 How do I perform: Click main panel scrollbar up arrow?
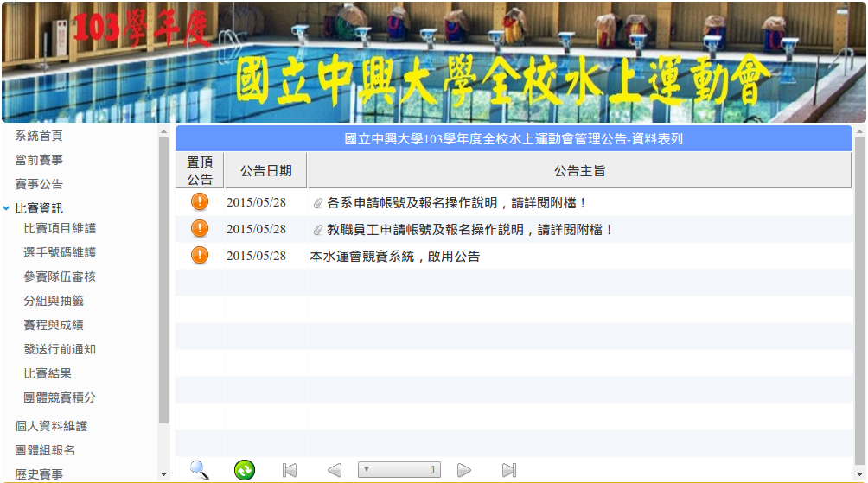pyautogui.click(x=859, y=131)
